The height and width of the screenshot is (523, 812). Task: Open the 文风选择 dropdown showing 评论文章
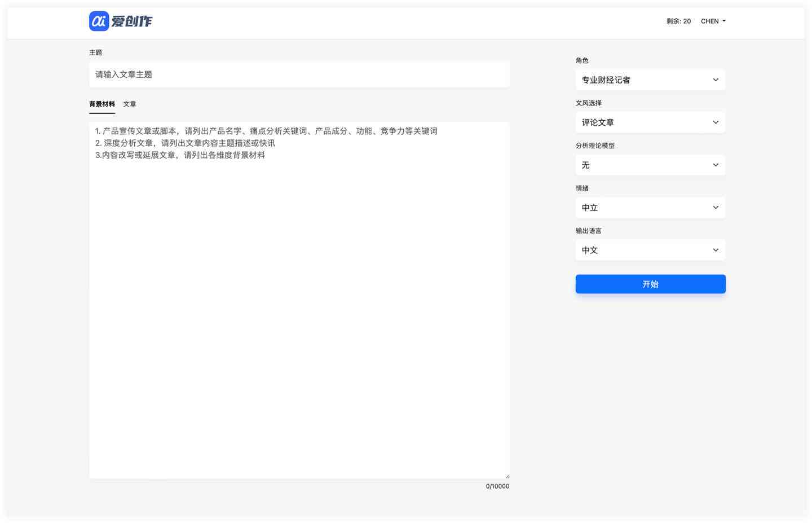[x=650, y=122]
